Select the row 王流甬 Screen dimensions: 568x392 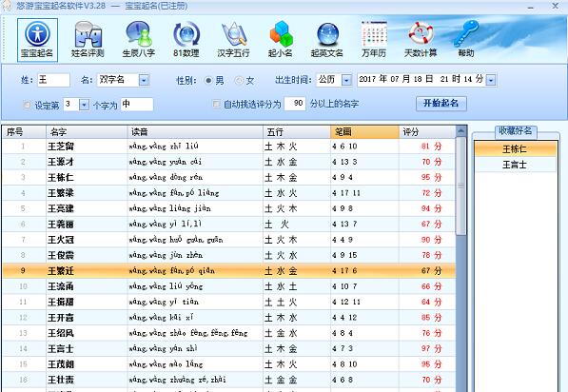229,286
